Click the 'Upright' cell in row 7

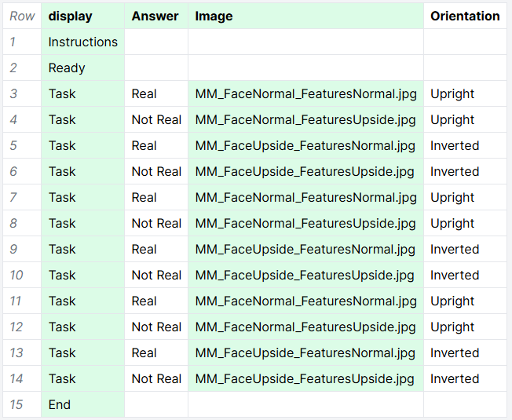coord(465,197)
